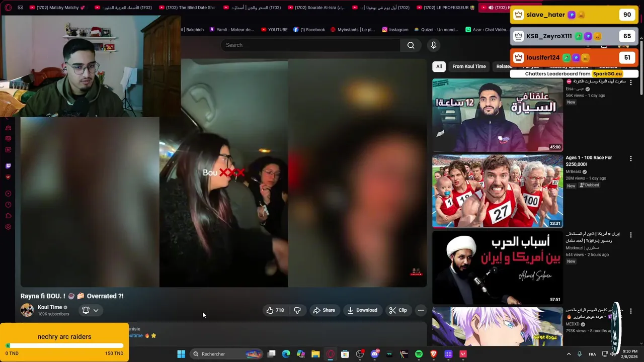This screenshot has width=644, height=362.
Task: Open Microsoft Store from taskbar
Action: tap(345, 354)
